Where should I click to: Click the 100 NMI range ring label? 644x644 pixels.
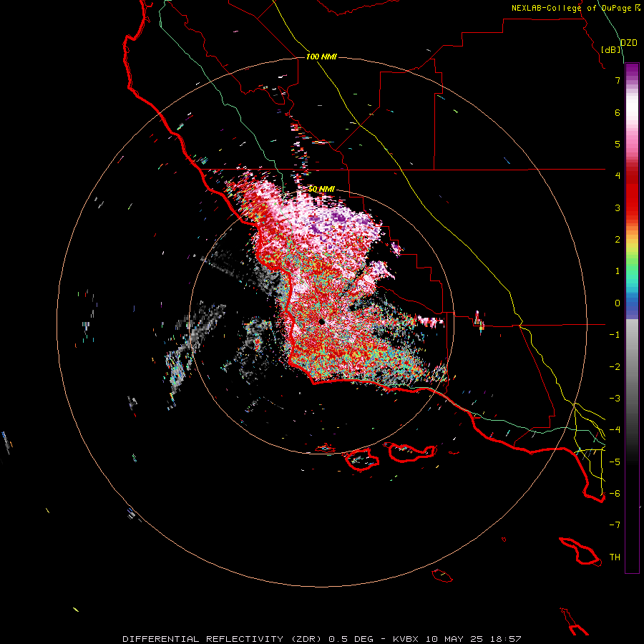(321, 57)
